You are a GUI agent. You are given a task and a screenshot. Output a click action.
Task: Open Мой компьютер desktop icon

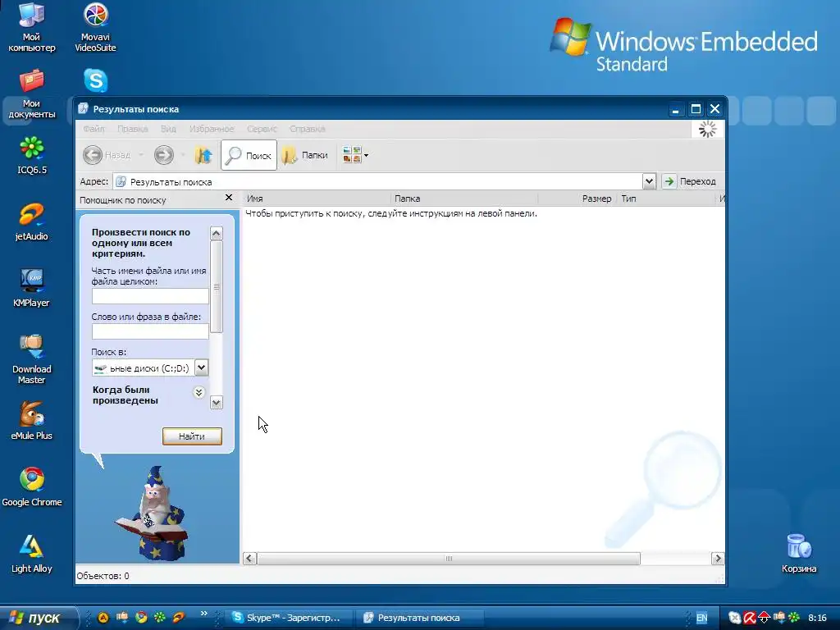[x=32, y=27]
